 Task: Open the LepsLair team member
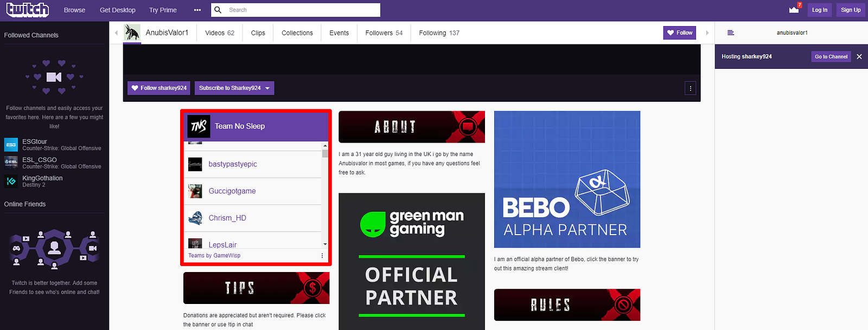(222, 244)
